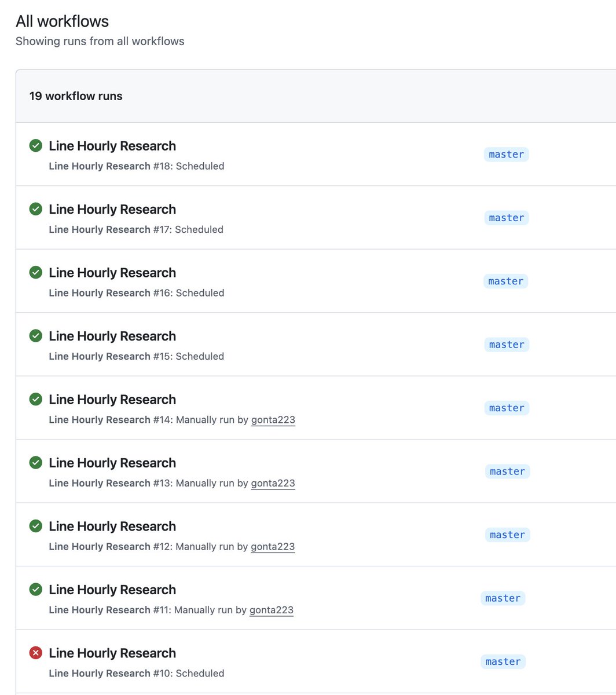Click the bold workflow name in '#17: Scheduled' subtitle
The width and height of the screenshot is (616, 695).
100,229
